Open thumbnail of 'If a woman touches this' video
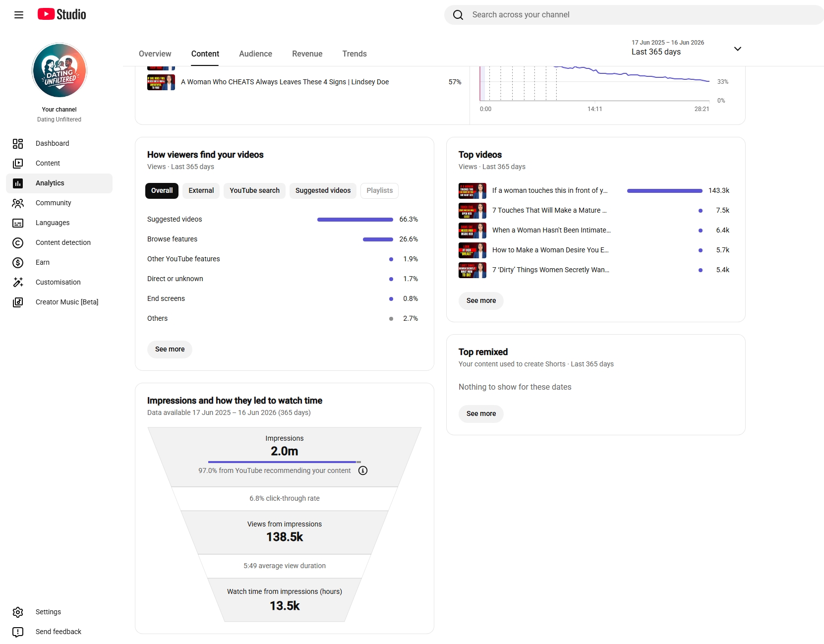Viewport: 824px width, 644px height. [x=472, y=191]
